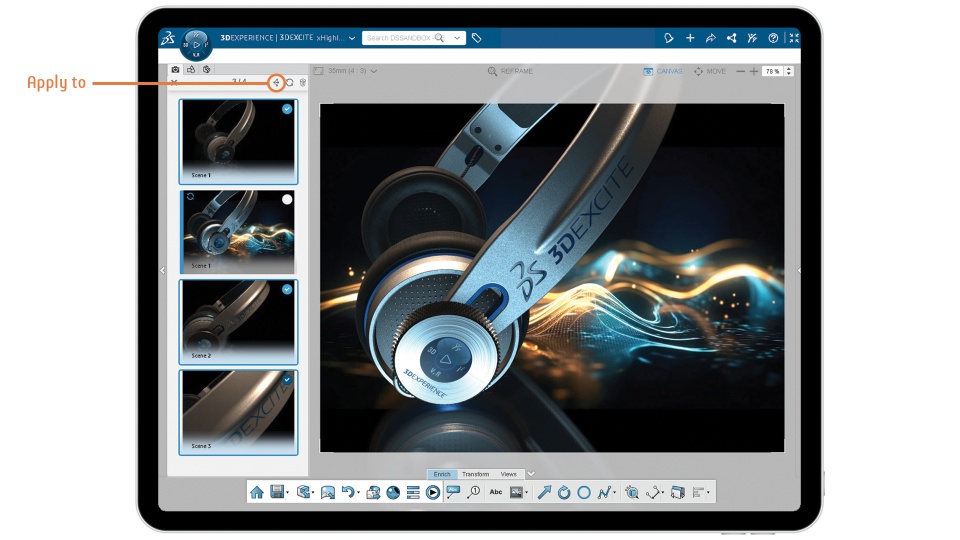This screenshot has width=960, height=540.
Task: Uncheck the first Scene 1 thumbnail checkmark
Action: click(287, 109)
